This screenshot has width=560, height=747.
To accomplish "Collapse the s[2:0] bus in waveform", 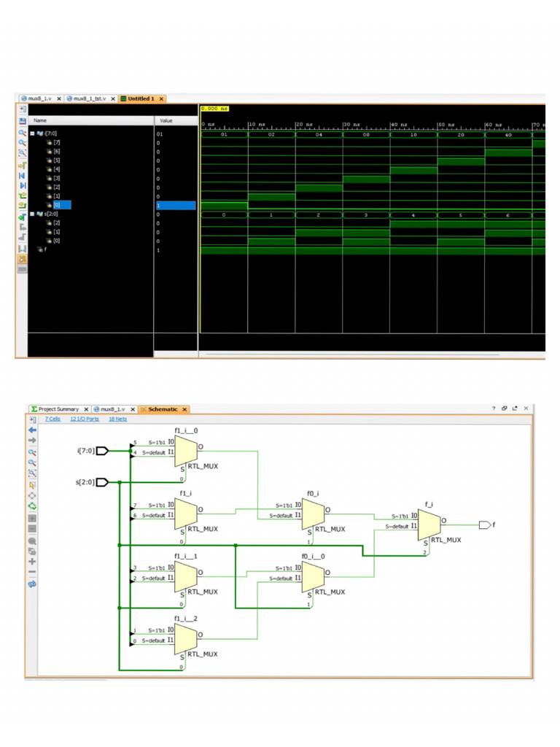I will click(32, 214).
